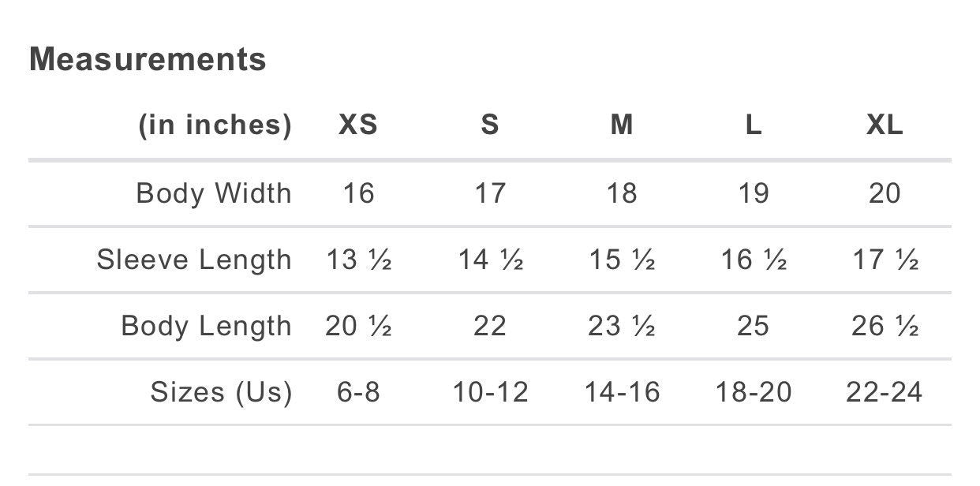
Task: Click the Sleeve Length row label
Action: pyautogui.click(x=194, y=260)
